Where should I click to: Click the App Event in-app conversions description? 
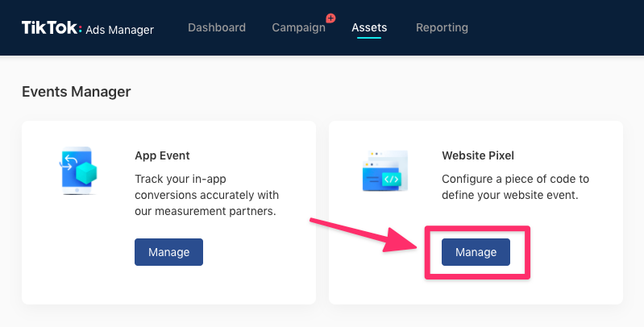coord(205,196)
